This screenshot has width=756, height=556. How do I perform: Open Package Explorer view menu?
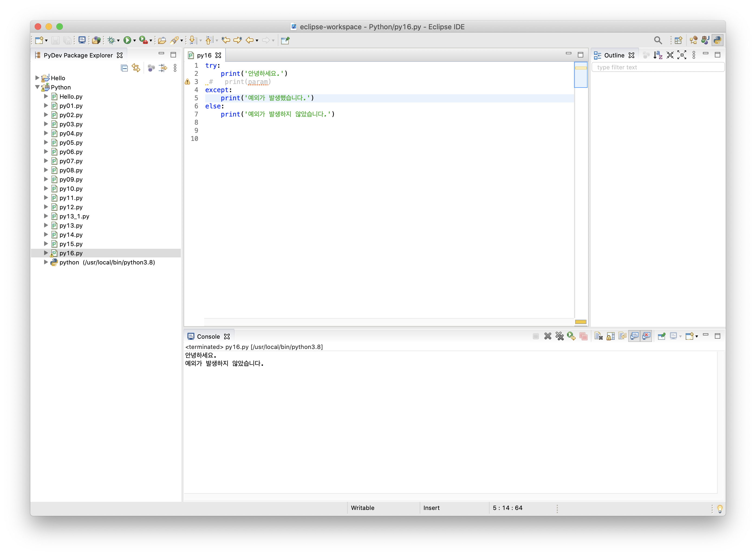point(175,68)
